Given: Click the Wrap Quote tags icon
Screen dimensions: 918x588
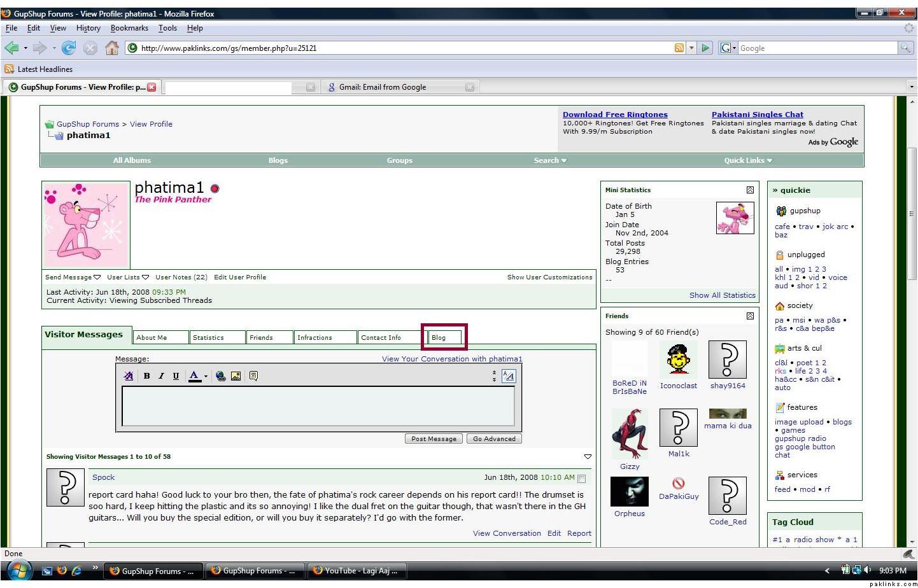Looking at the screenshot, I should 253,376.
